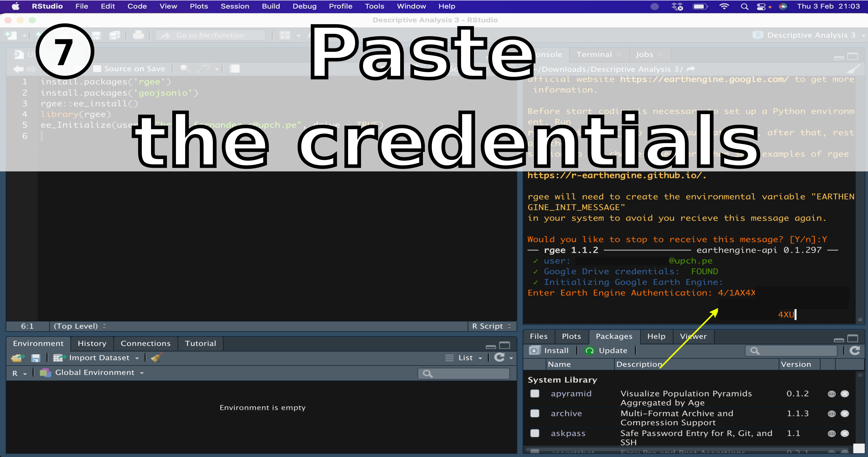The image size is (868, 457).
Task: Clear environment objects with the broom icon
Action: click(x=156, y=358)
